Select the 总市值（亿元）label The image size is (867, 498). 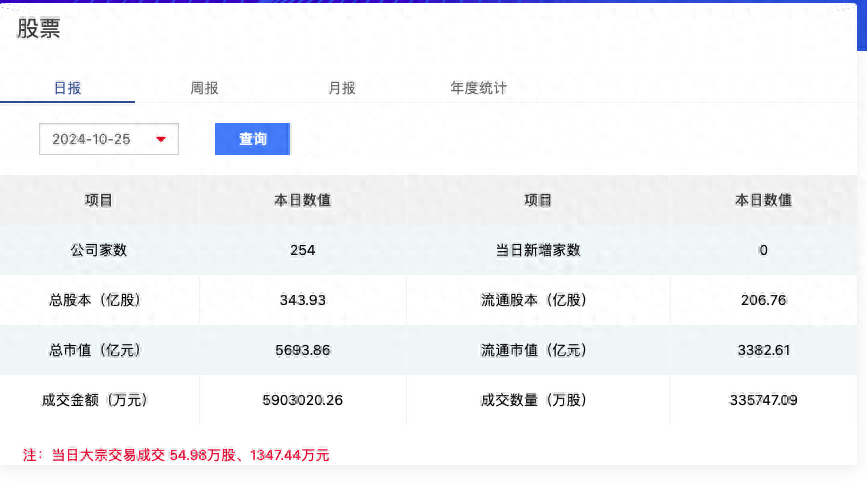[95, 350]
